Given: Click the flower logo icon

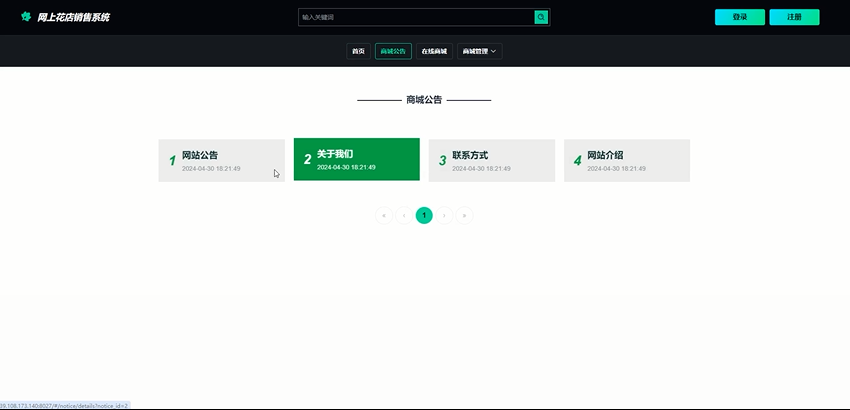Looking at the screenshot, I should [25, 16].
